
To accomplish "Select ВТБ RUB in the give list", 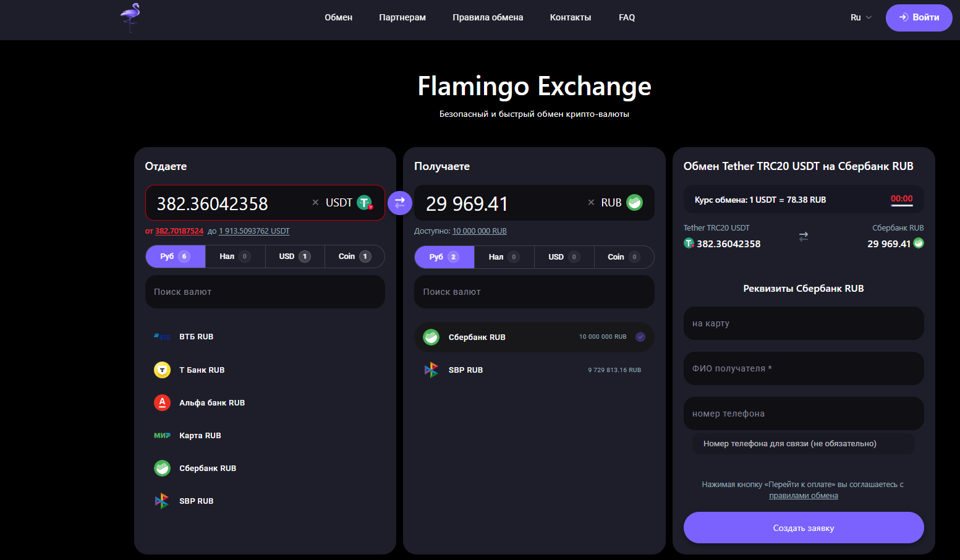I will click(x=265, y=337).
